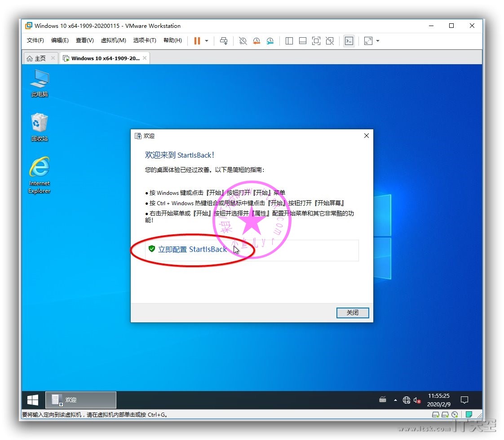This screenshot has width=504, height=440.
Task: Expand the stretch display dropdown arrow
Action: [x=378, y=41]
